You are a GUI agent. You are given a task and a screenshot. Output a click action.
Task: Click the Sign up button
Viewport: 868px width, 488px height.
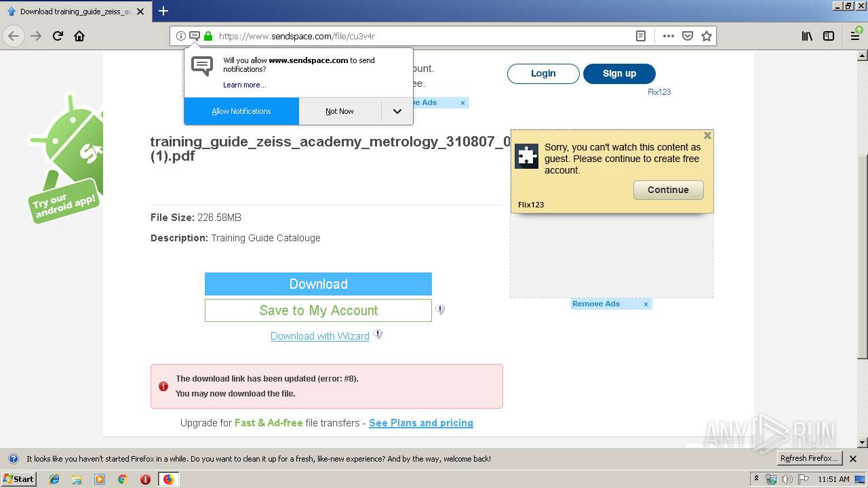pos(619,73)
